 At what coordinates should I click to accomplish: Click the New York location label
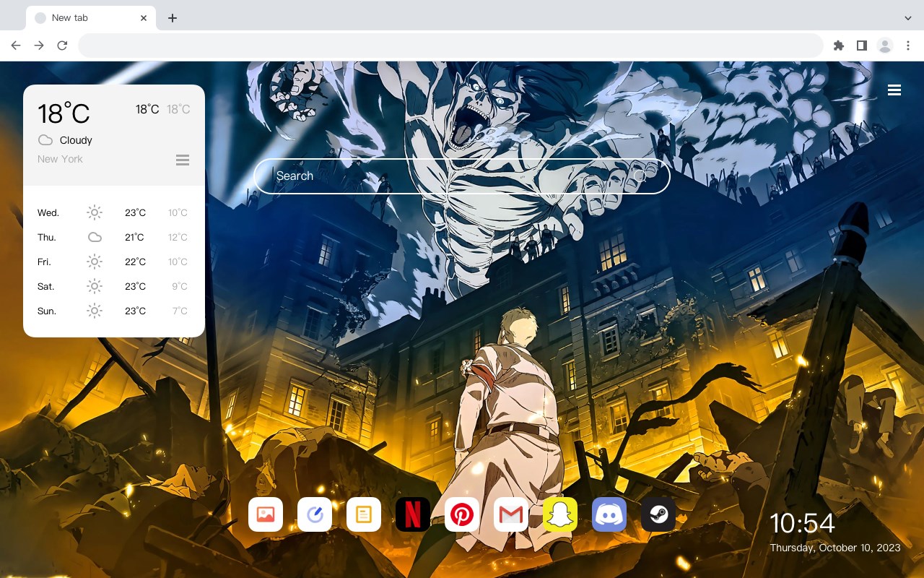[60, 159]
